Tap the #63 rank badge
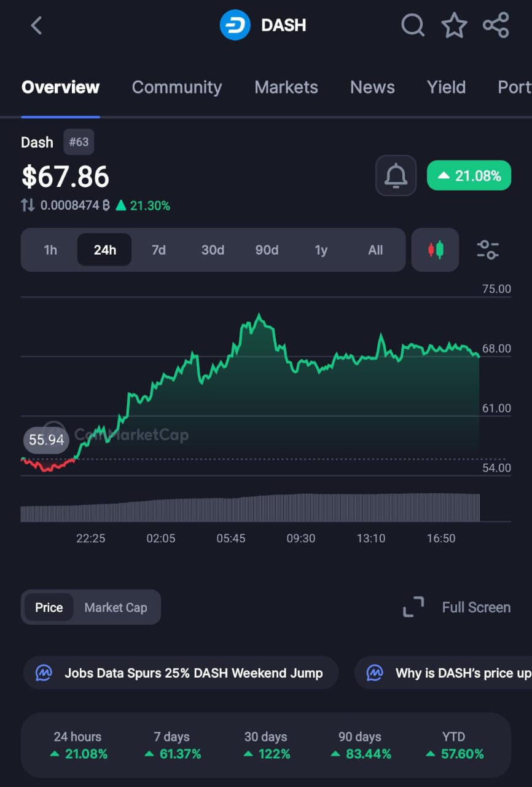 click(79, 142)
